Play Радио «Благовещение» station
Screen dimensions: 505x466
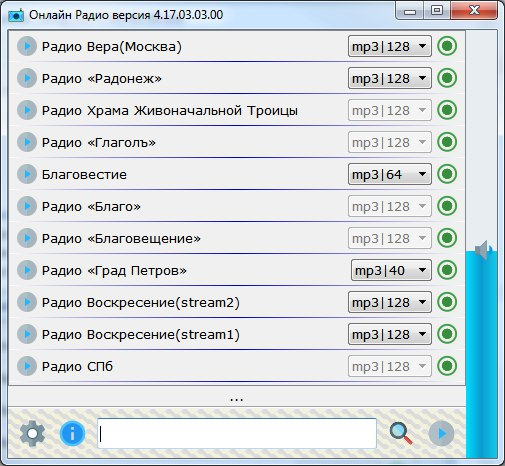pyautogui.click(x=27, y=238)
